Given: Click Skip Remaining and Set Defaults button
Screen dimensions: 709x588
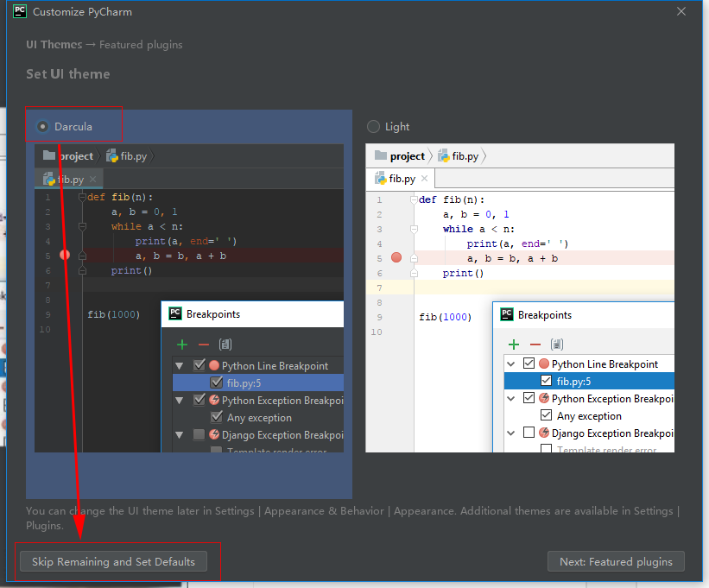Looking at the screenshot, I should 113,561.
